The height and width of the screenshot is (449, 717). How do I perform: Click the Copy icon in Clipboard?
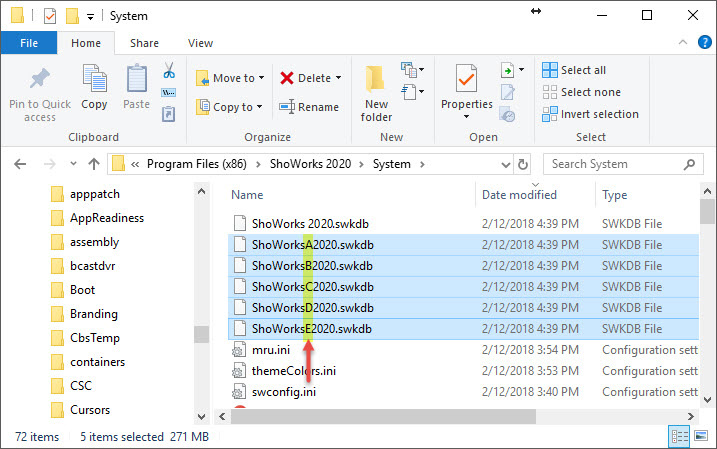point(94,79)
